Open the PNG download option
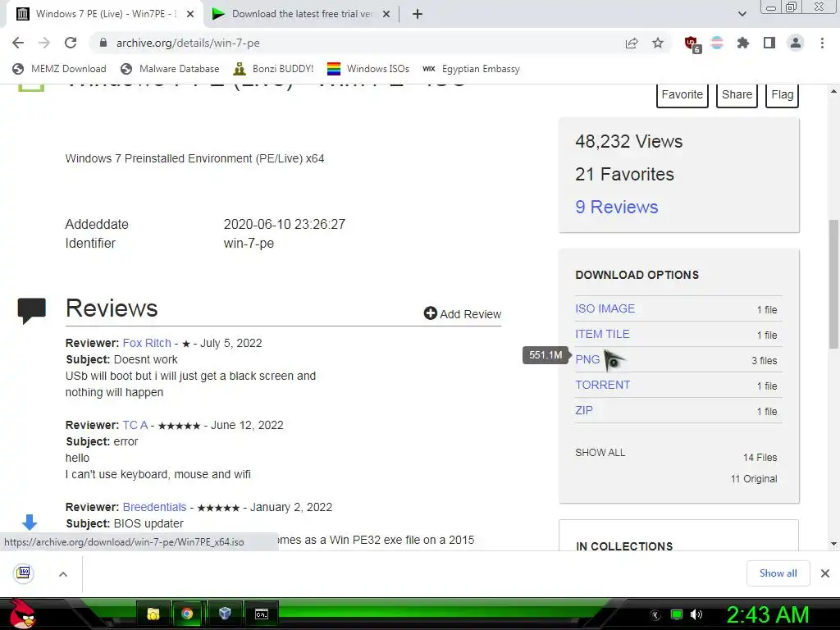Screen dimensions: 840x630 587,359
